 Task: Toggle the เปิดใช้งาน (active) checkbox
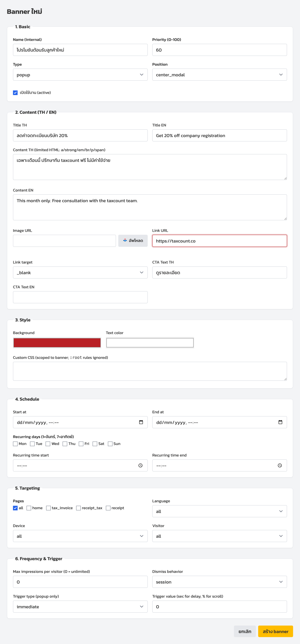coord(15,93)
